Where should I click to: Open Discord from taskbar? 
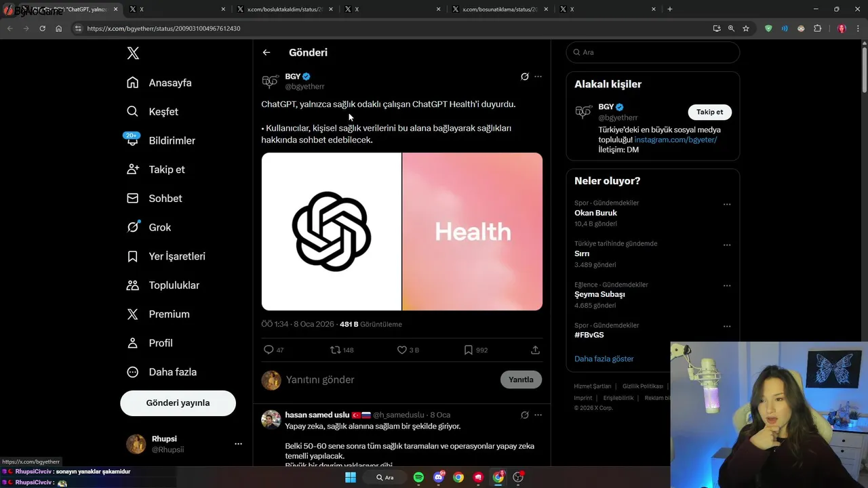pyautogui.click(x=439, y=477)
